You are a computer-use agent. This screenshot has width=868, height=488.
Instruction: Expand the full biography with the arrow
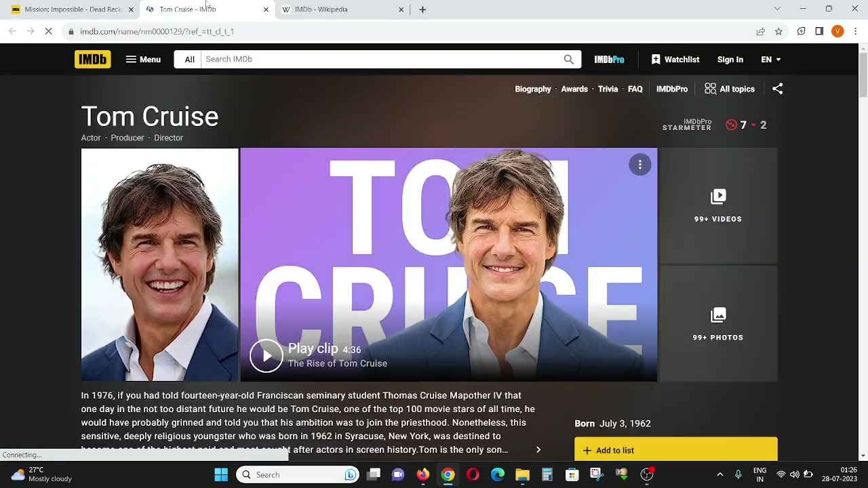tap(538, 449)
